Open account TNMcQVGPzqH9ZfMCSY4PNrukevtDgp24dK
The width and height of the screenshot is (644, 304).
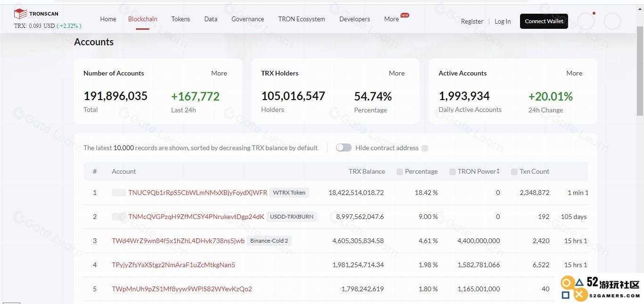point(196,217)
